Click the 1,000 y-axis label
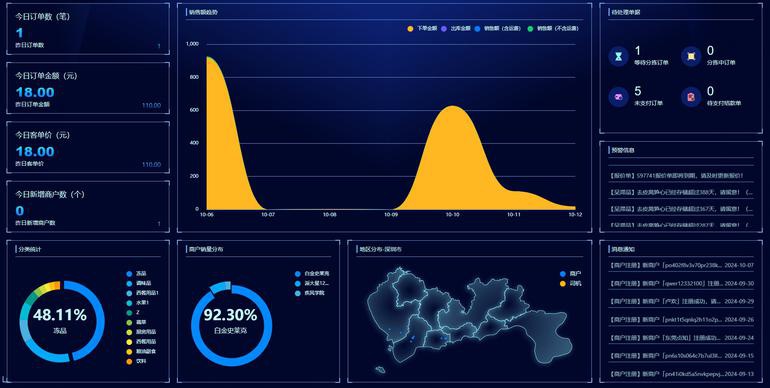This screenshot has width=770, height=388. click(x=192, y=44)
